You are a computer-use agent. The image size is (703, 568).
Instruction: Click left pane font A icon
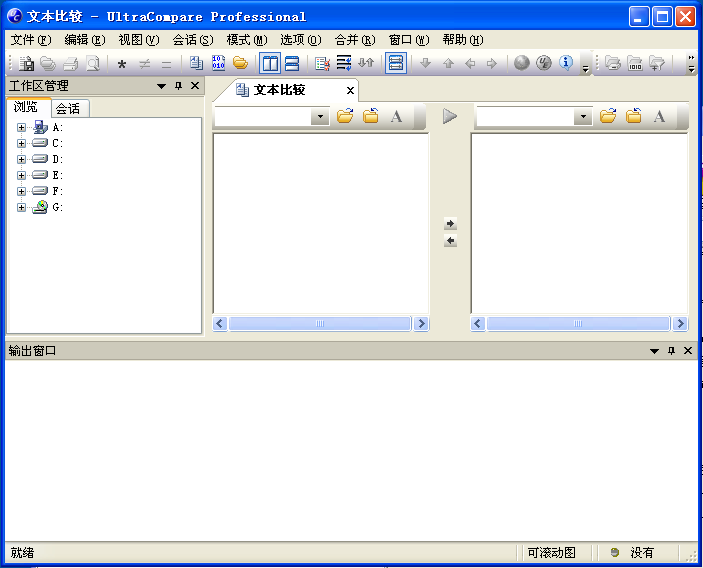coord(396,117)
